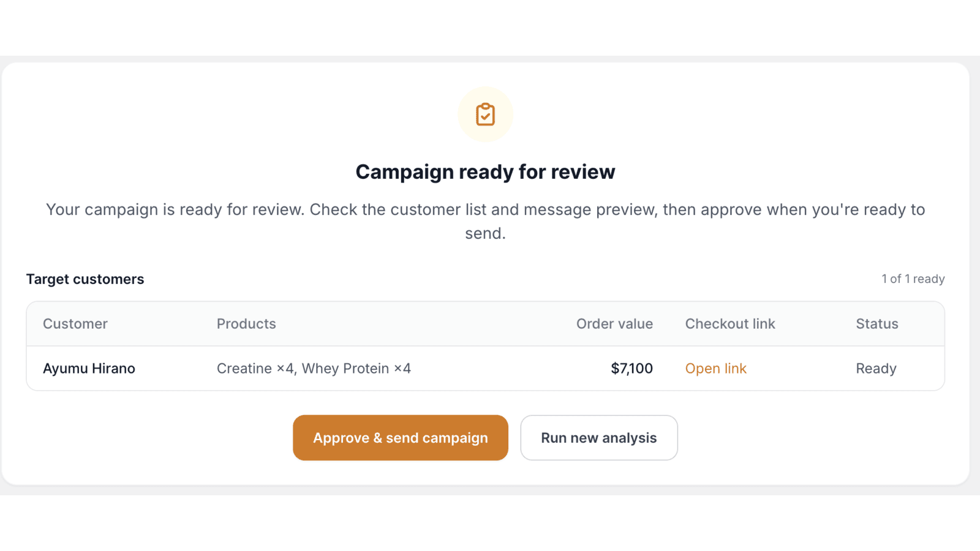Image resolution: width=980 pixels, height=551 pixels.
Task: Run a new analysis
Action: 599,438
